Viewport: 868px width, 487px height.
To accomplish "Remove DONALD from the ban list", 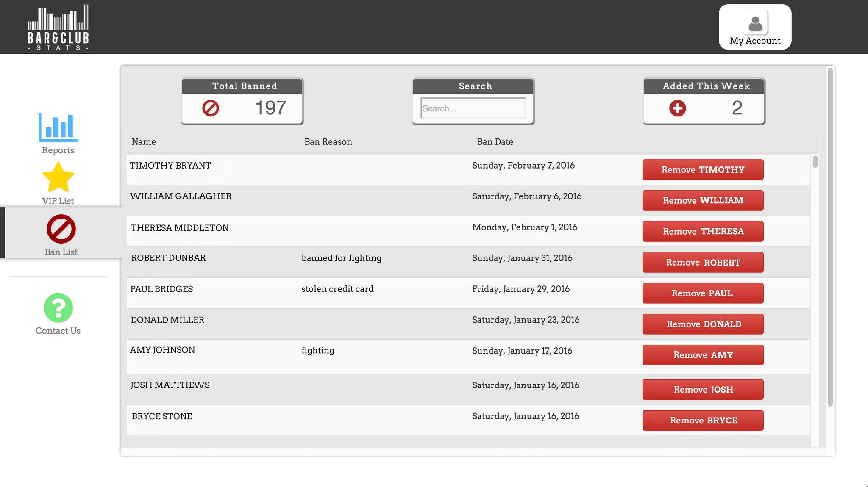I will pos(703,324).
